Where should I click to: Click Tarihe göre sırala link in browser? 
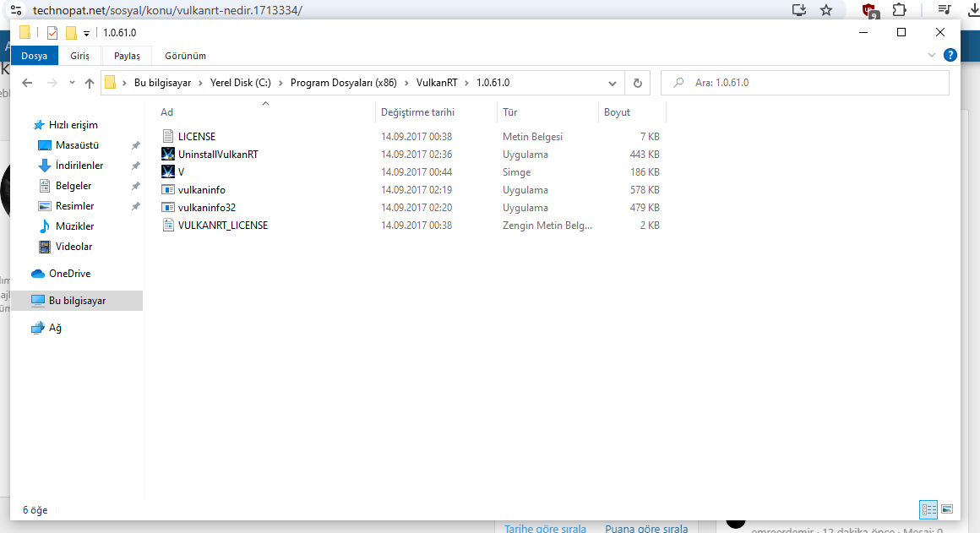(x=545, y=528)
